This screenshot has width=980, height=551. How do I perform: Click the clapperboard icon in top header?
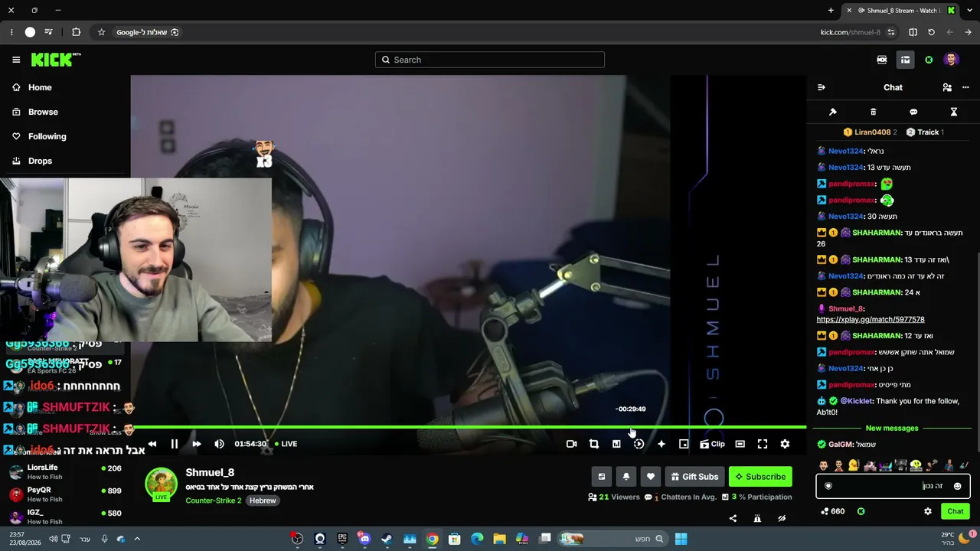882,60
